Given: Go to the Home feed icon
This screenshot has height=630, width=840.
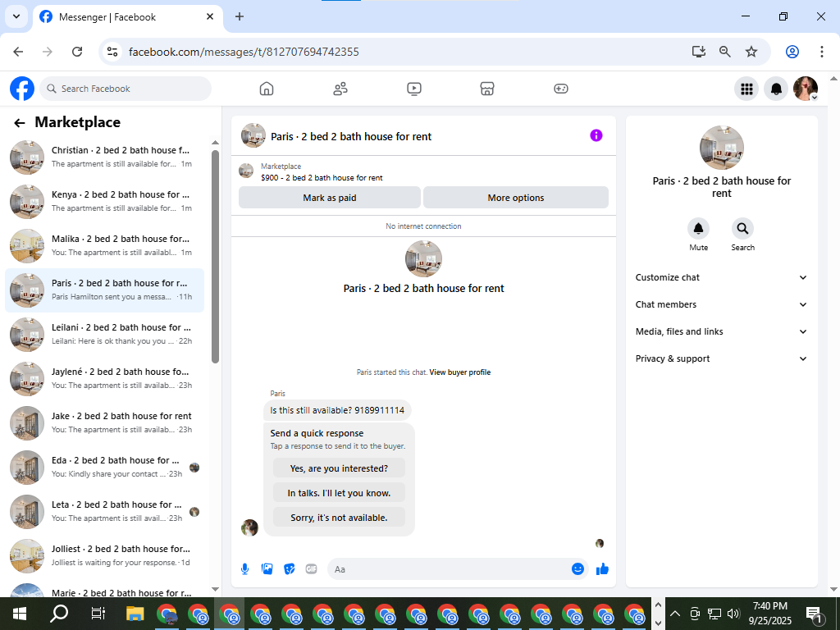Looking at the screenshot, I should [267, 89].
